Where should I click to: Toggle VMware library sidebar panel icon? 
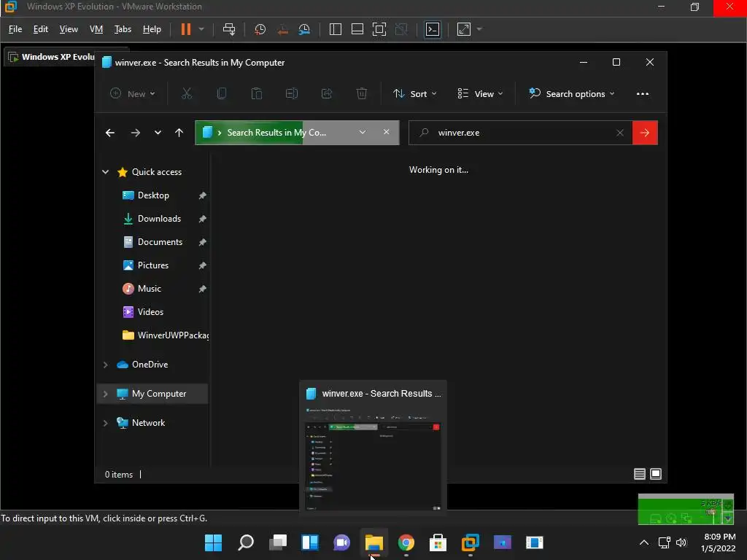tap(336, 29)
